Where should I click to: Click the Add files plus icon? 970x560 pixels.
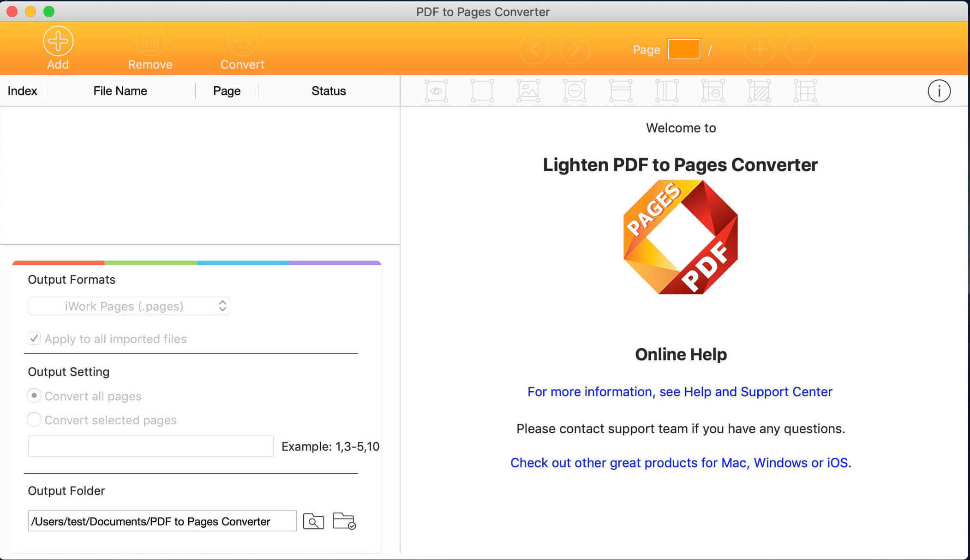tap(58, 41)
